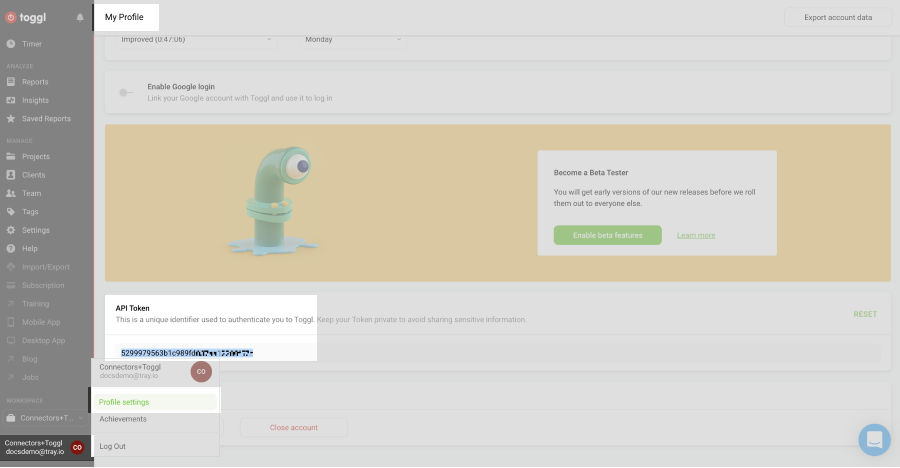Open the Improved time format dropdown
900x468 pixels.
[195, 39]
